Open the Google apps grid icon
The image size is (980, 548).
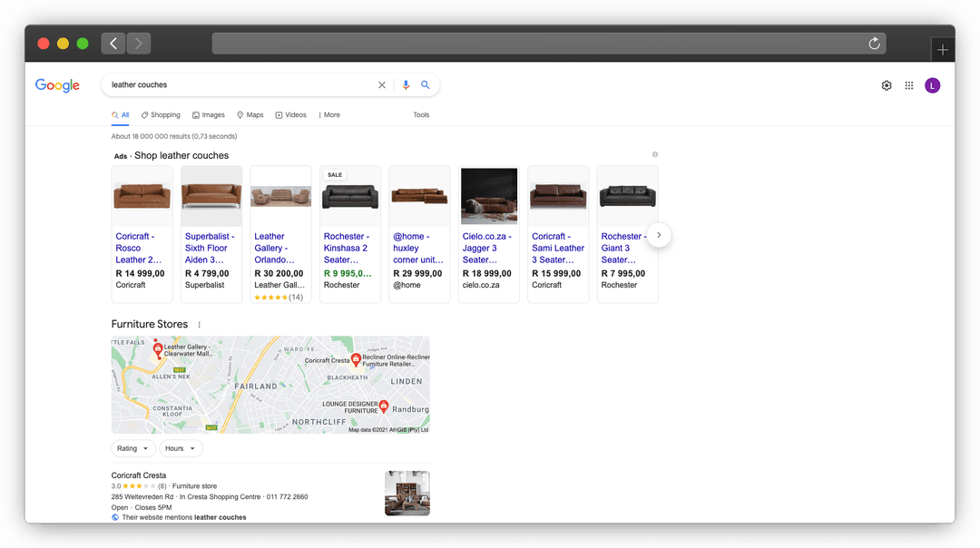tap(908, 85)
